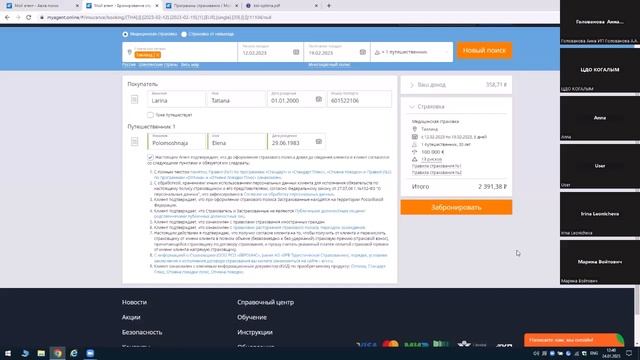Click the multi-trip policy link under end date

point(329,65)
